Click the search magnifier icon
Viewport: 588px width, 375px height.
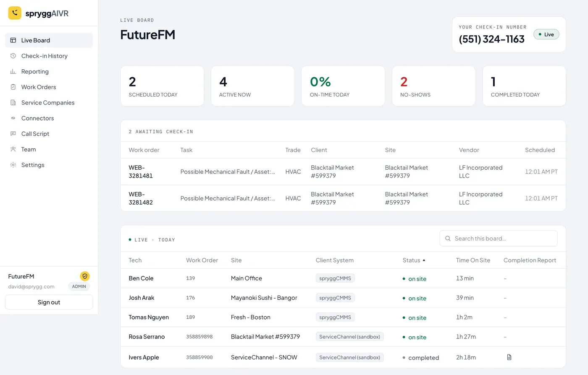tap(448, 239)
